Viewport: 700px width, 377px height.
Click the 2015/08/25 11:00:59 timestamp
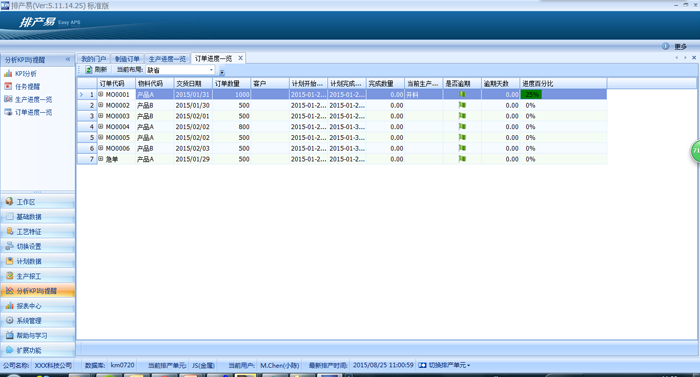[383, 365]
